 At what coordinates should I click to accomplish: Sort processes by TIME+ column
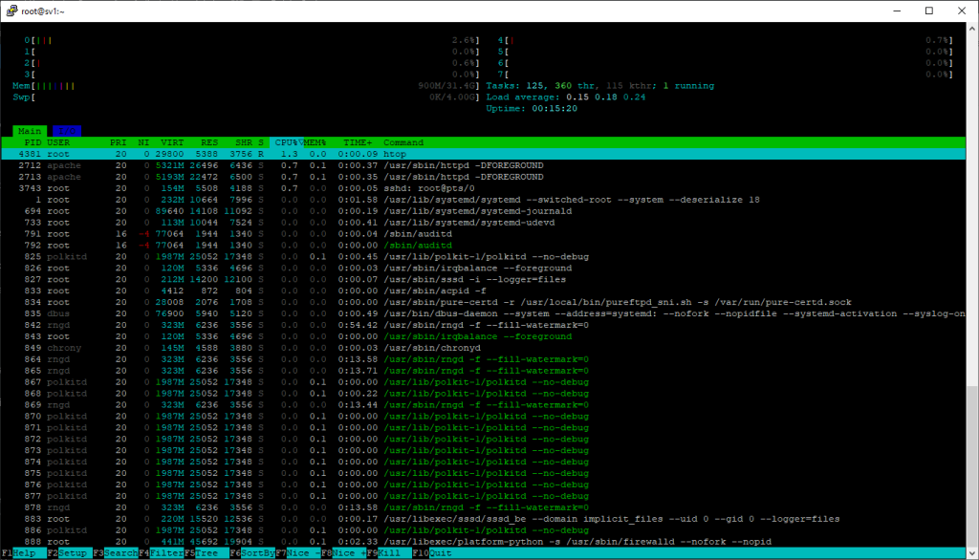pyautogui.click(x=357, y=142)
